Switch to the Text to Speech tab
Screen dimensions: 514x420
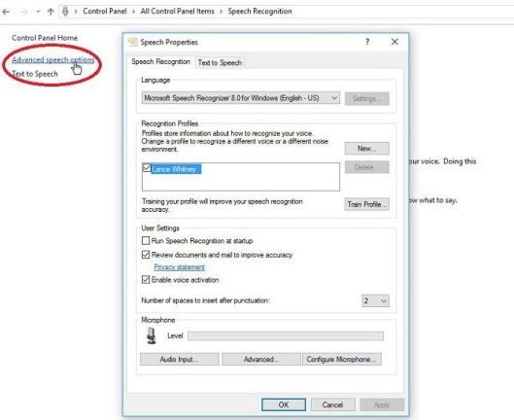click(220, 62)
